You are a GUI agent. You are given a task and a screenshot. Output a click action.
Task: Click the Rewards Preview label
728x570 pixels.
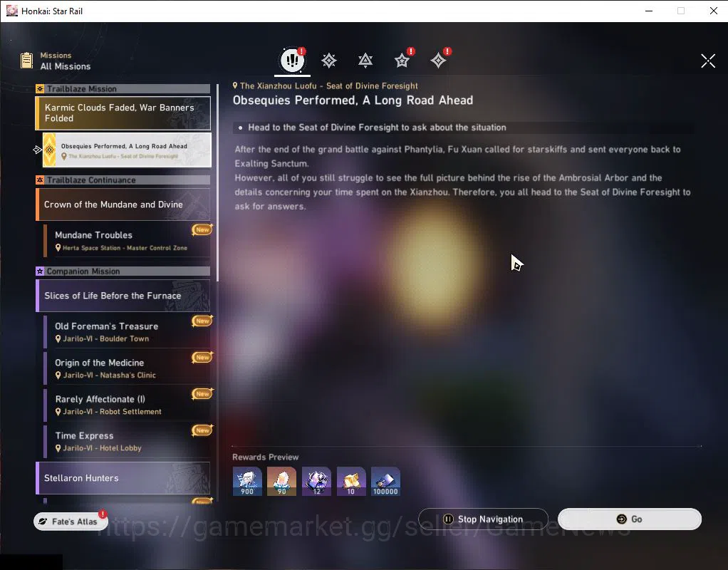[266, 457]
